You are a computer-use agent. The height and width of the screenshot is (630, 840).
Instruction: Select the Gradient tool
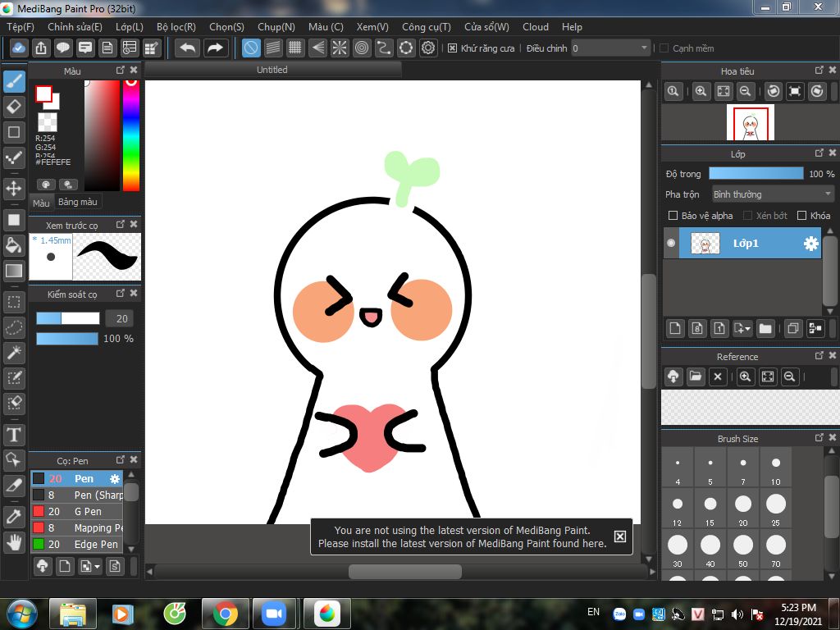click(x=15, y=271)
